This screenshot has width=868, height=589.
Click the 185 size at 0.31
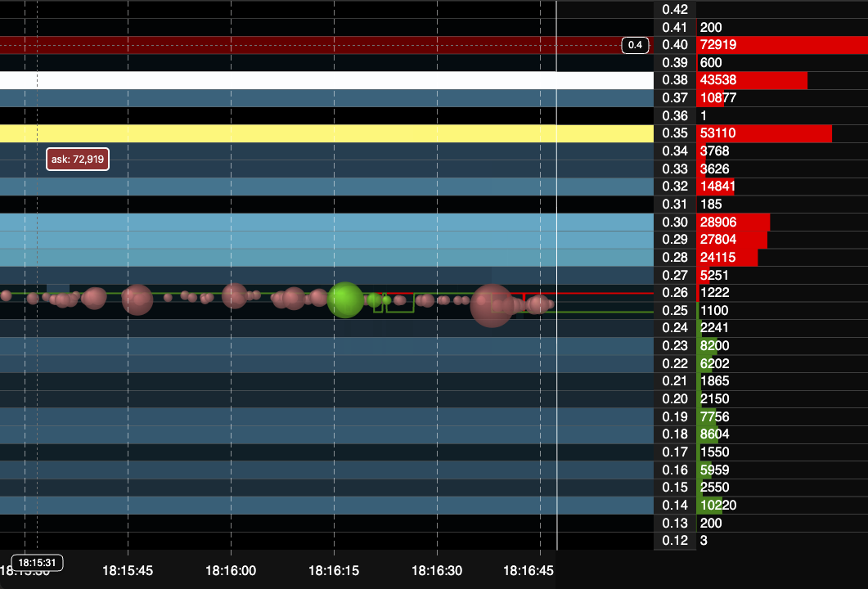click(x=711, y=205)
